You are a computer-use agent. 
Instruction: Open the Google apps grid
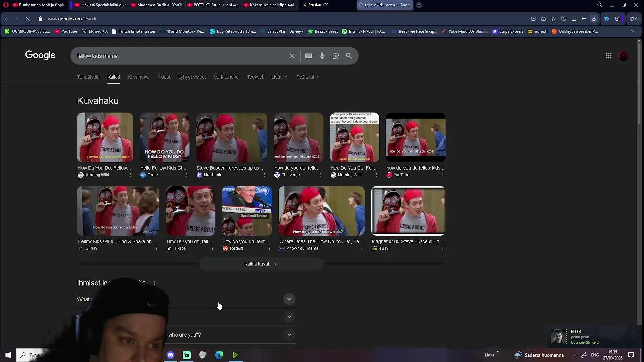point(609,56)
